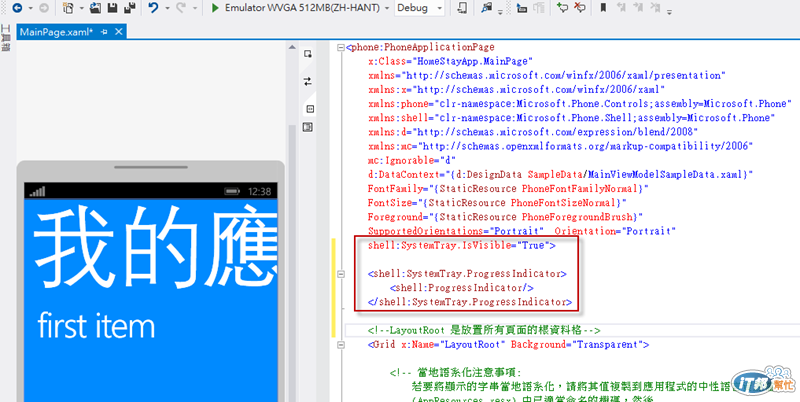The width and height of the screenshot is (800, 402).
Task: Open the New Project dropdown arrow
Action: 82,8
